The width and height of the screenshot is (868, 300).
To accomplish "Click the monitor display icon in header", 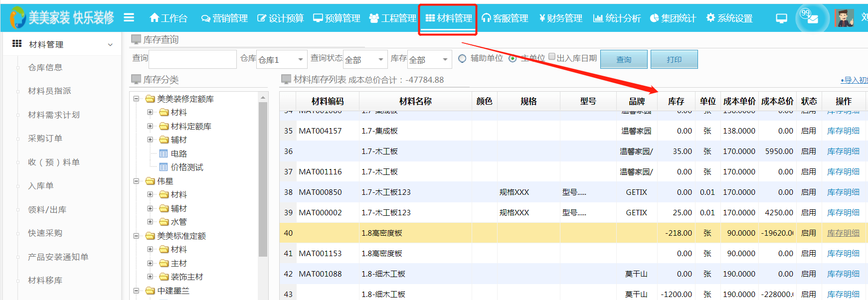I will tap(781, 18).
